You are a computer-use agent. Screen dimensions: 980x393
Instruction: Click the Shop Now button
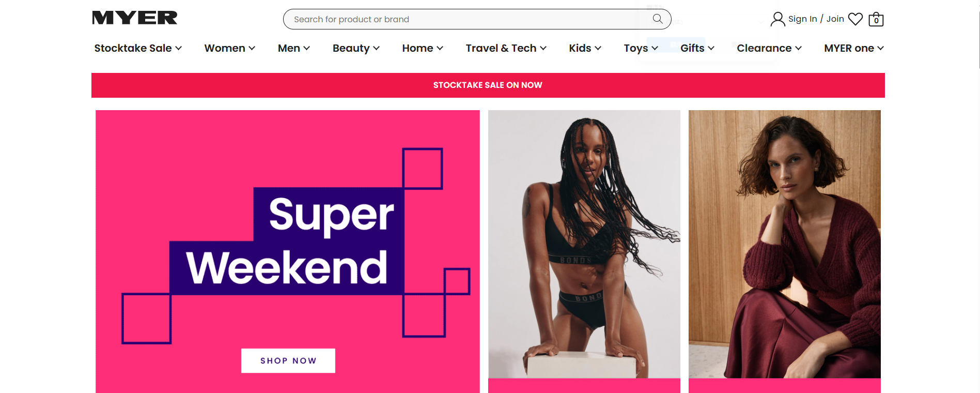(x=288, y=360)
